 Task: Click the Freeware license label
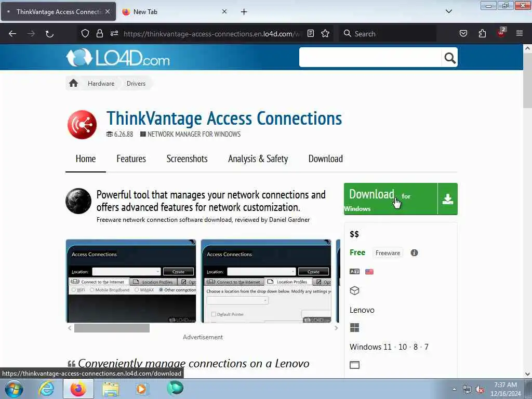coord(388,253)
